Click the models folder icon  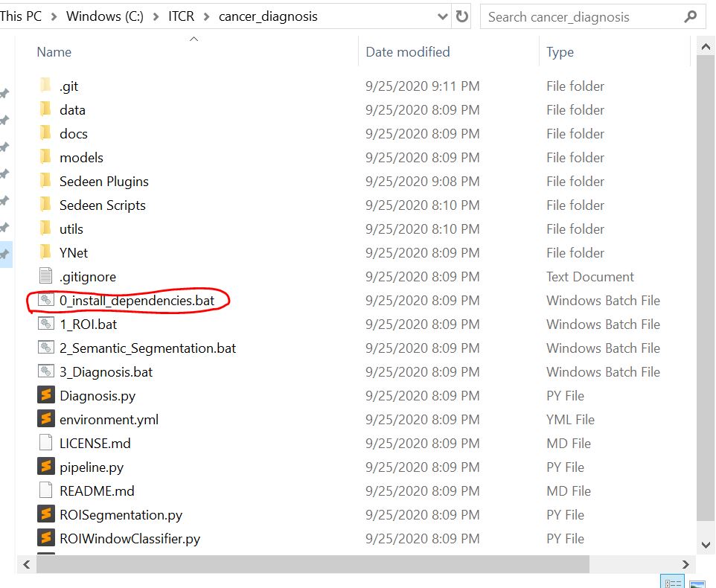tap(45, 156)
